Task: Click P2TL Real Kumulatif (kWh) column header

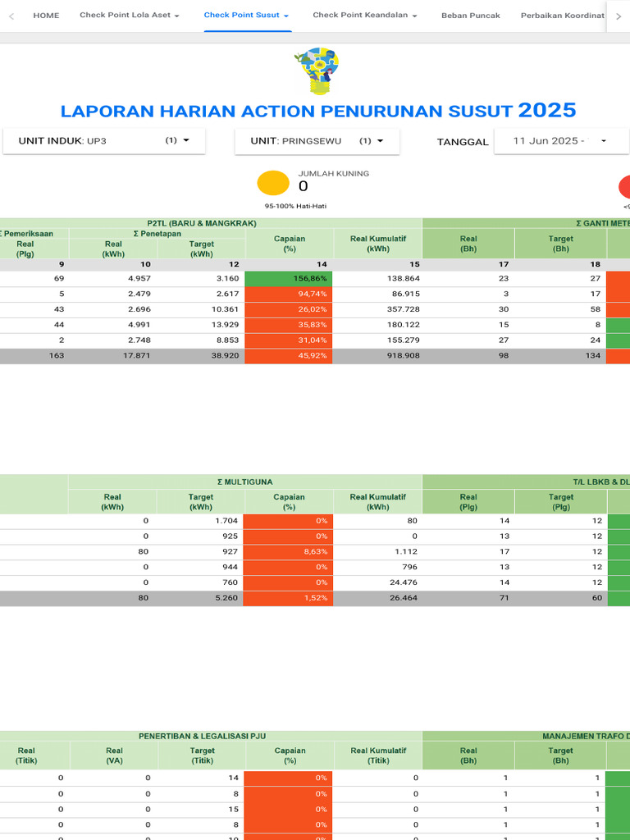Action: (377, 244)
